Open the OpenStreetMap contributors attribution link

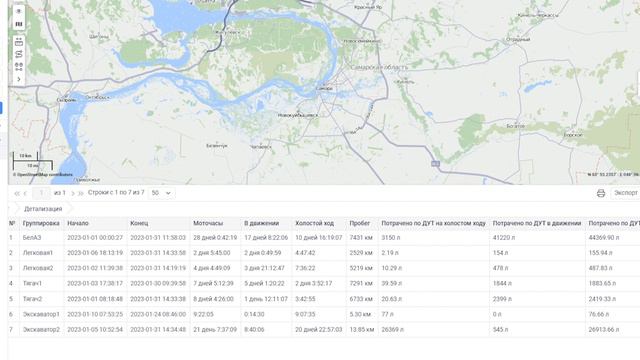pos(43,175)
